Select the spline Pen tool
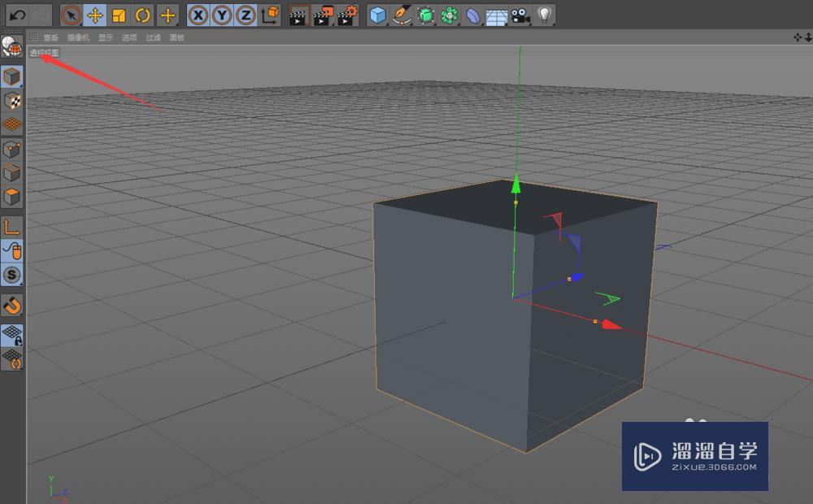The width and height of the screenshot is (813, 504). pos(402,15)
